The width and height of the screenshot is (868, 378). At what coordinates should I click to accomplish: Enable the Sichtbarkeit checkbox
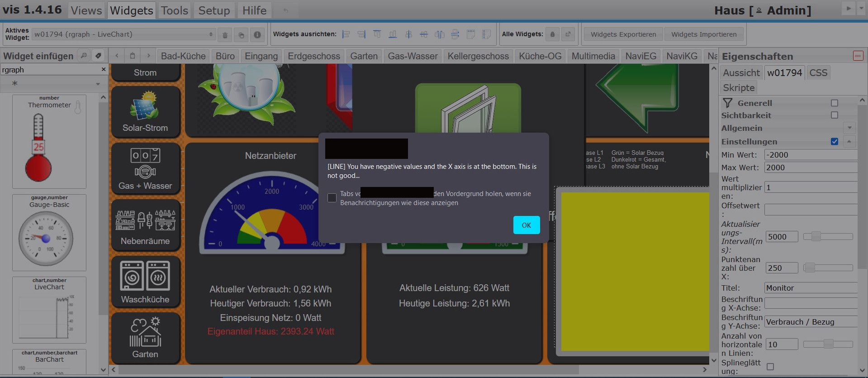pos(835,115)
